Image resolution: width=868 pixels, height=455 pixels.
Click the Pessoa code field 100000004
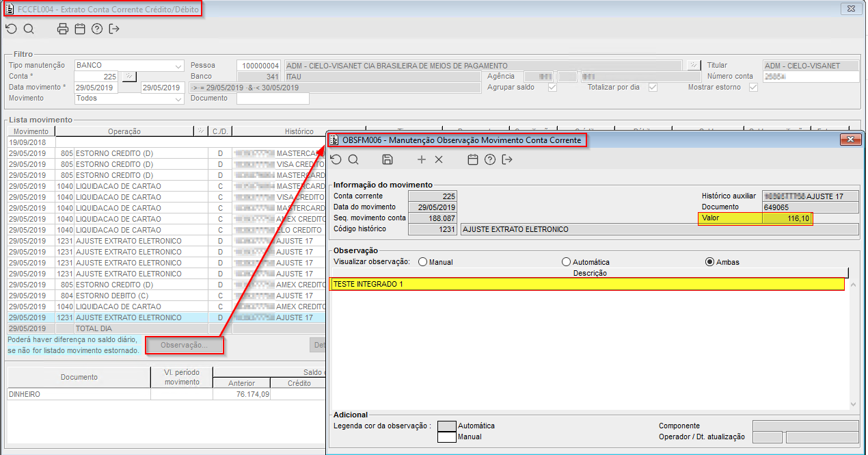(x=258, y=66)
